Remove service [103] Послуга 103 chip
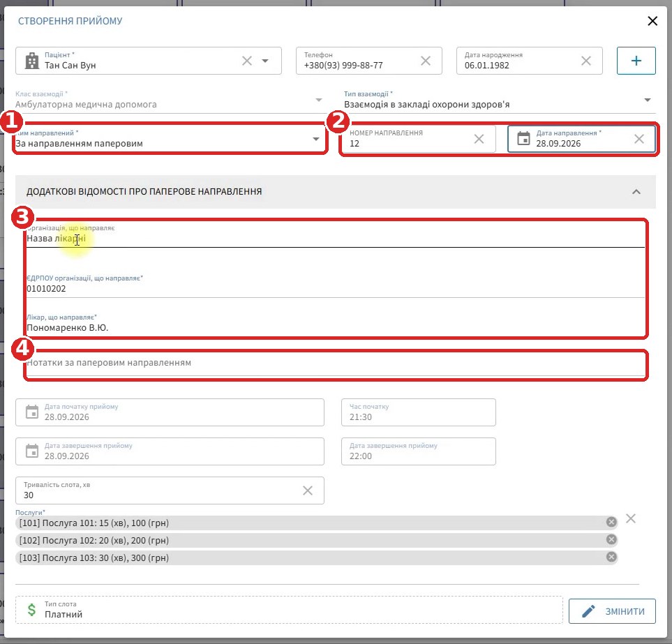 tap(611, 557)
